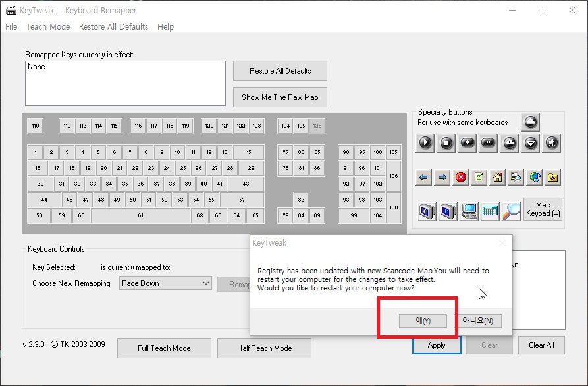Select key 106 on the numeric keypad
Viewport: 588px width, 386px height.
393,176
